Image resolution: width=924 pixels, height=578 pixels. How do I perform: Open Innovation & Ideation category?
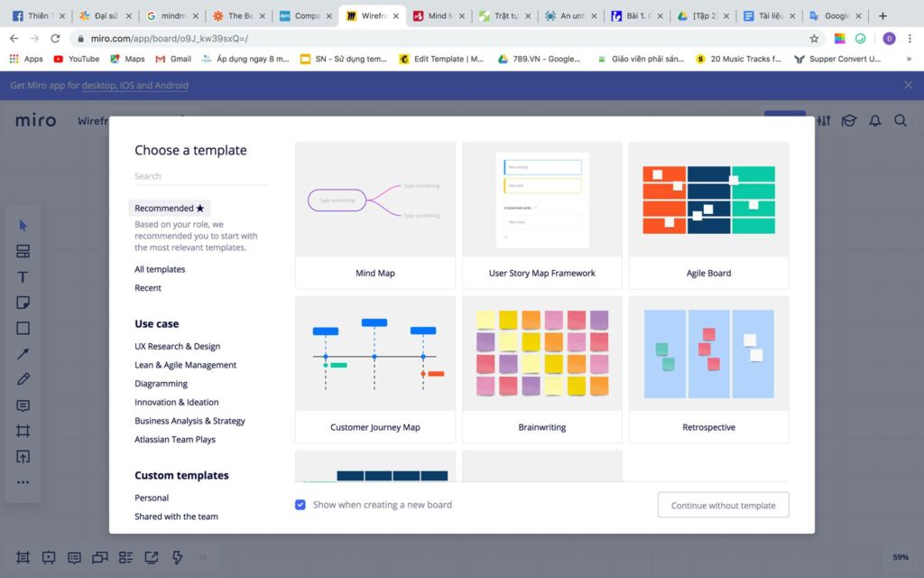(177, 402)
